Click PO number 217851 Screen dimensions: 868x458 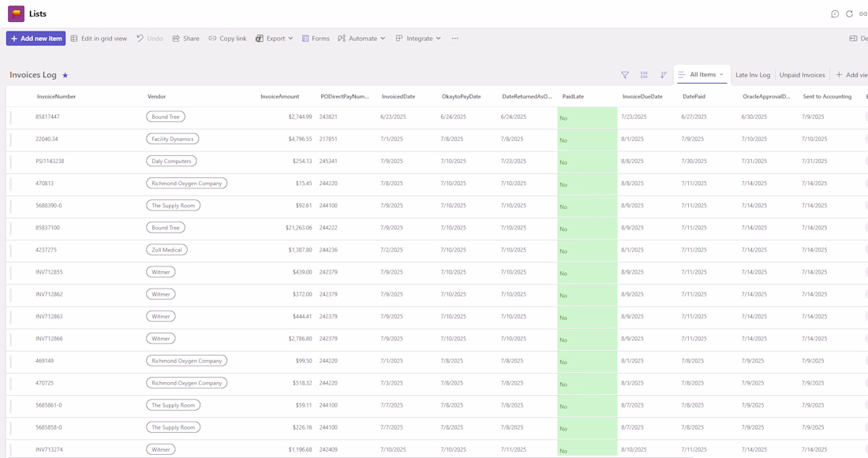tap(328, 139)
